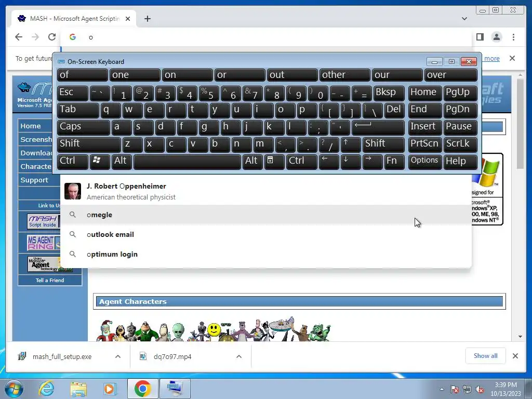The width and height of the screenshot is (532, 399).
Task: Click the Options key on keyboard
Action: tap(425, 162)
